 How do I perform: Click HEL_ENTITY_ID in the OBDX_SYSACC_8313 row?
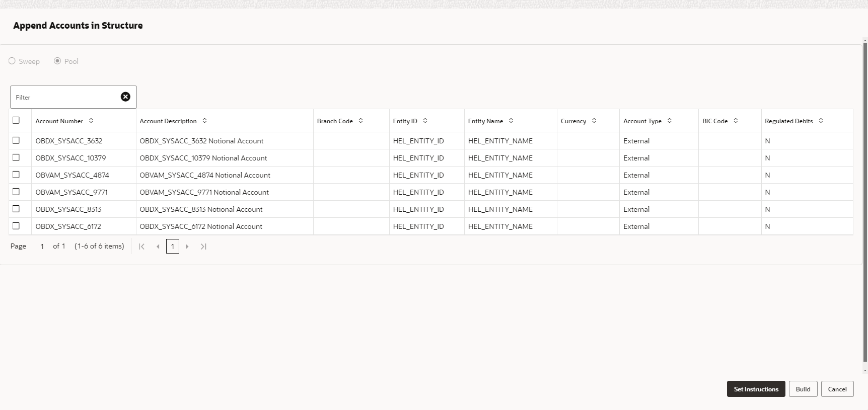click(x=418, y=209)
